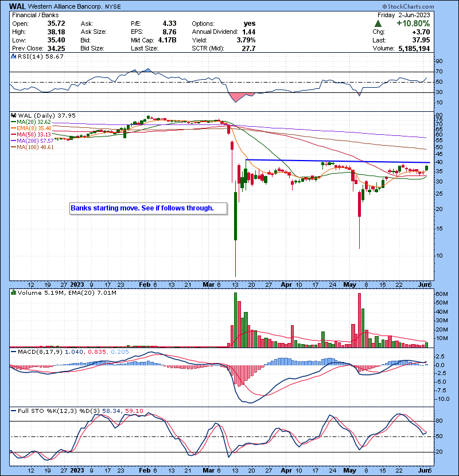The width and height of the screenshot is (459, 476).
Task: Click the MACD(8,17,9) indicator label
Action: [40, 352]
